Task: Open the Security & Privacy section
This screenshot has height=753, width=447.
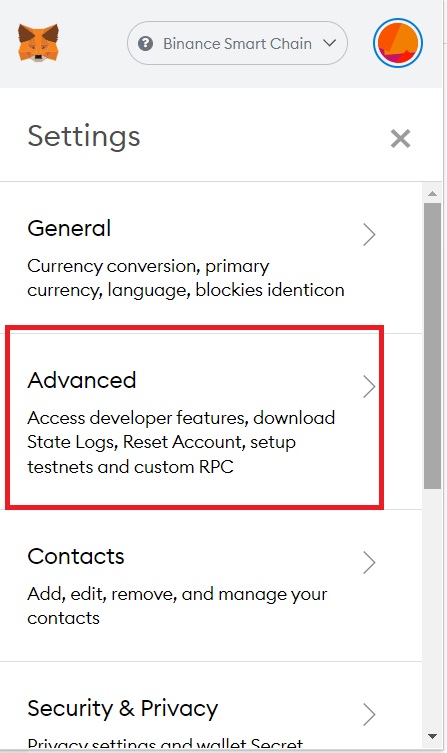Action: [x=211, y=705]
